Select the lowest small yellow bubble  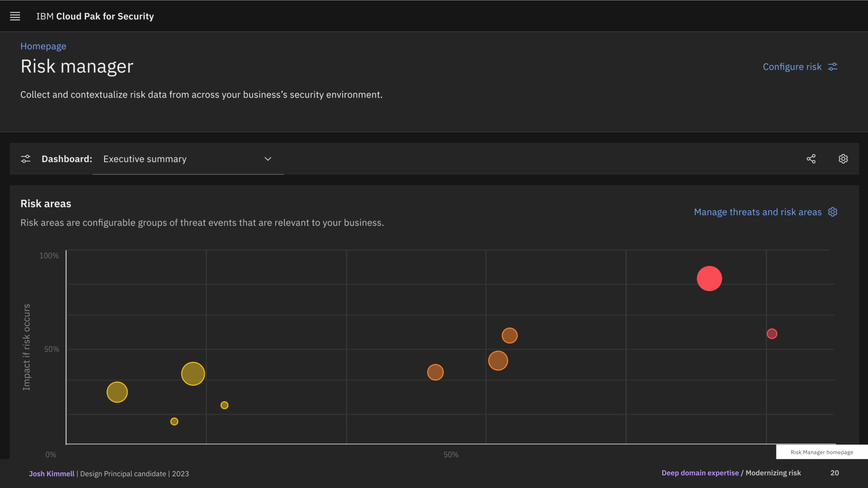[174, 422]
